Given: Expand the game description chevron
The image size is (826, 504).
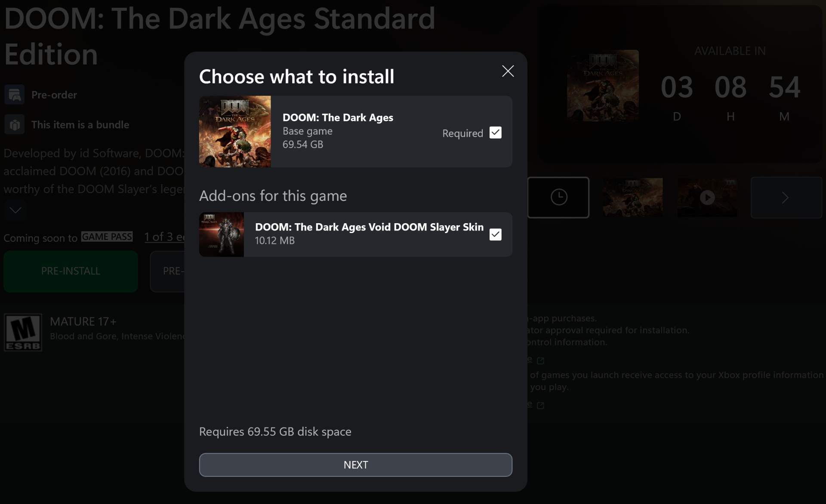Looking at the screenshot, I should pos(15,210).
